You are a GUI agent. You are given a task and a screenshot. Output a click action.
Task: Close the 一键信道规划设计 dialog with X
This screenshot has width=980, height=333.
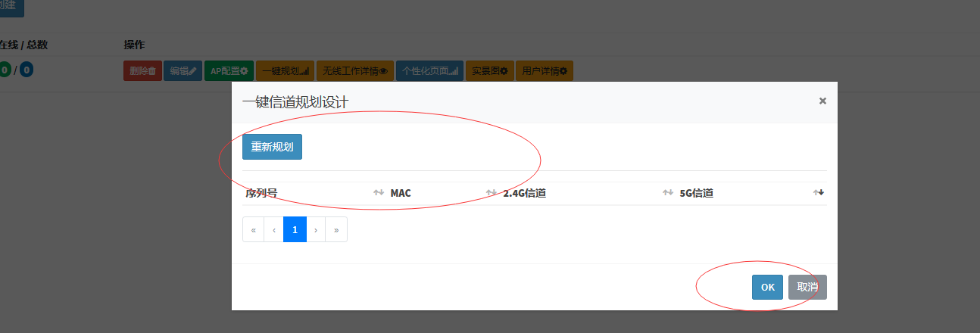coord(822,101)
